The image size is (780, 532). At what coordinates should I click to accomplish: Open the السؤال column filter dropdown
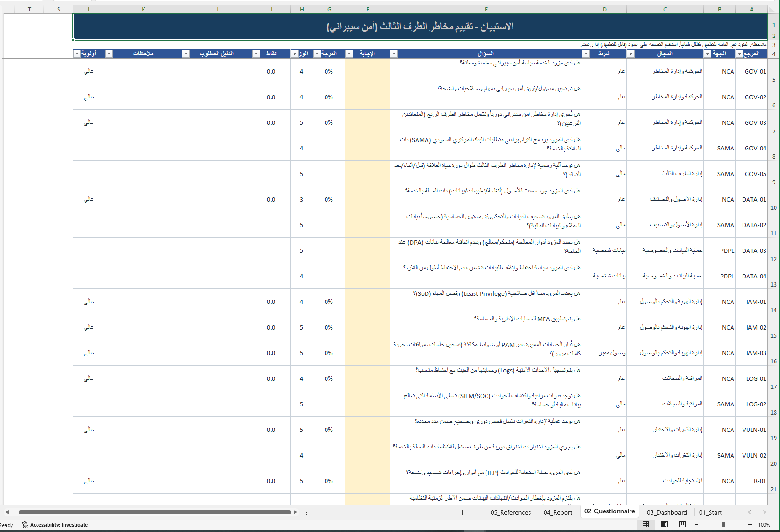[394, 54]
